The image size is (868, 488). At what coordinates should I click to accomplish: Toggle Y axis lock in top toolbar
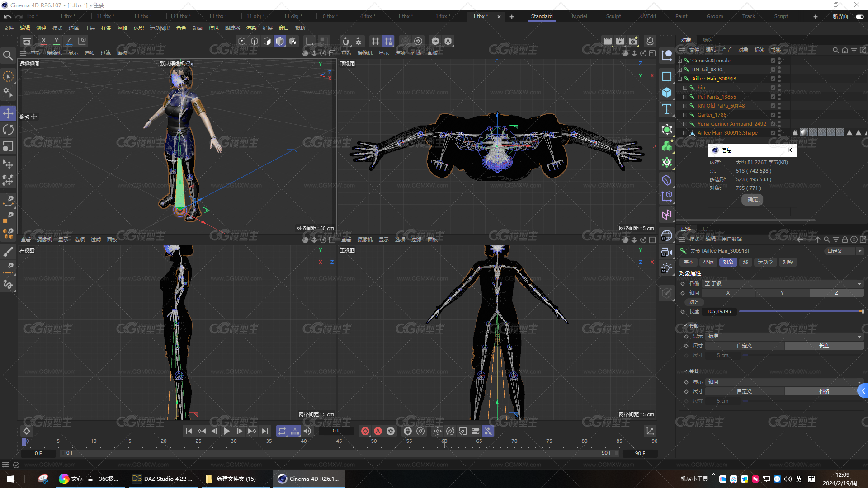pyautogui.click(x=56, y=41)
